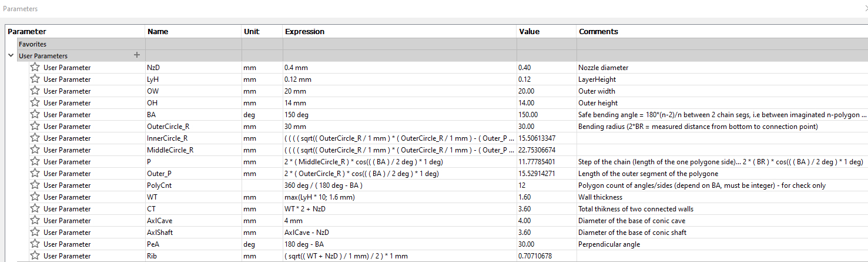This screenshot has width=868, height=262.
Task: Click the star beside the CT parameter
Action: [35, 208]
